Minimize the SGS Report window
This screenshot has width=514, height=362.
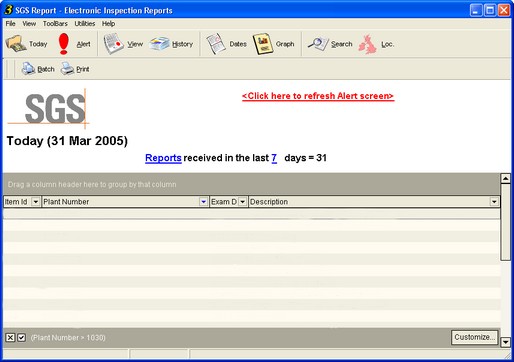[476, 10]
